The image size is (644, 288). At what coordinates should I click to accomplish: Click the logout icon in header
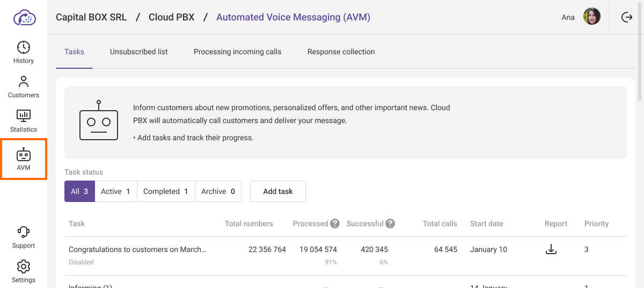pyautogui.click(x=626, y=17)
